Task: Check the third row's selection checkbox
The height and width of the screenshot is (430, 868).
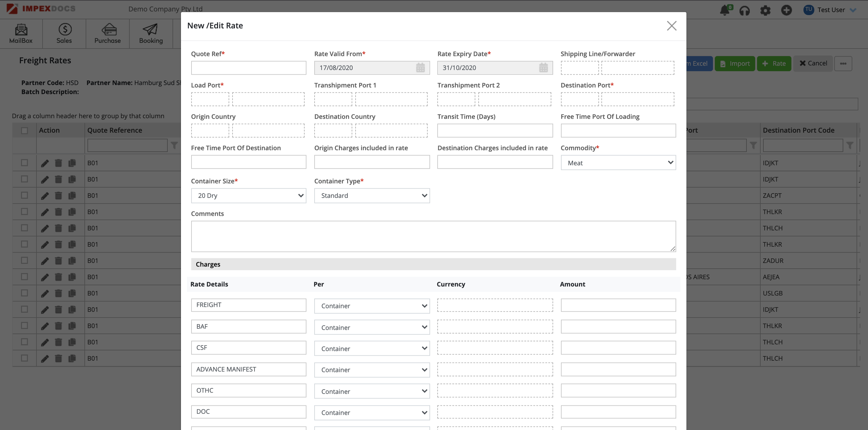Action: click(24, 195)
